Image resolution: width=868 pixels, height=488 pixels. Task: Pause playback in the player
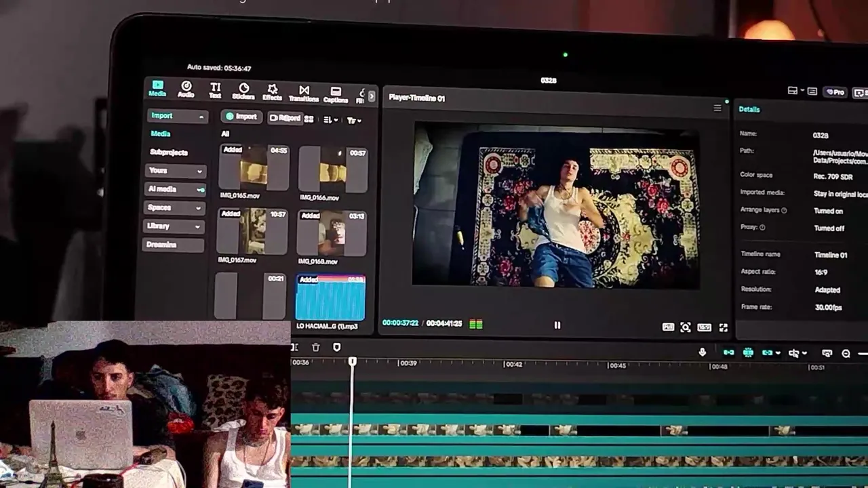pyautogui.click(x=557, y=325)
